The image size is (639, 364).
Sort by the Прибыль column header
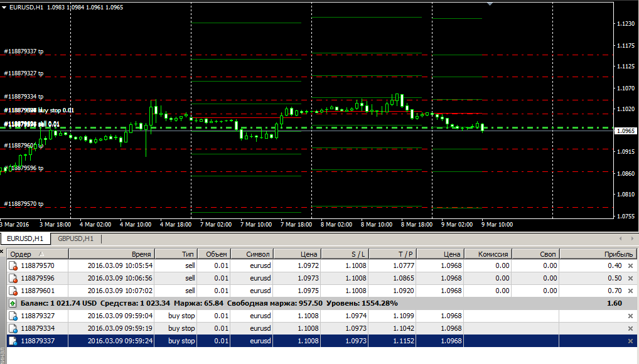click(618, 254)
